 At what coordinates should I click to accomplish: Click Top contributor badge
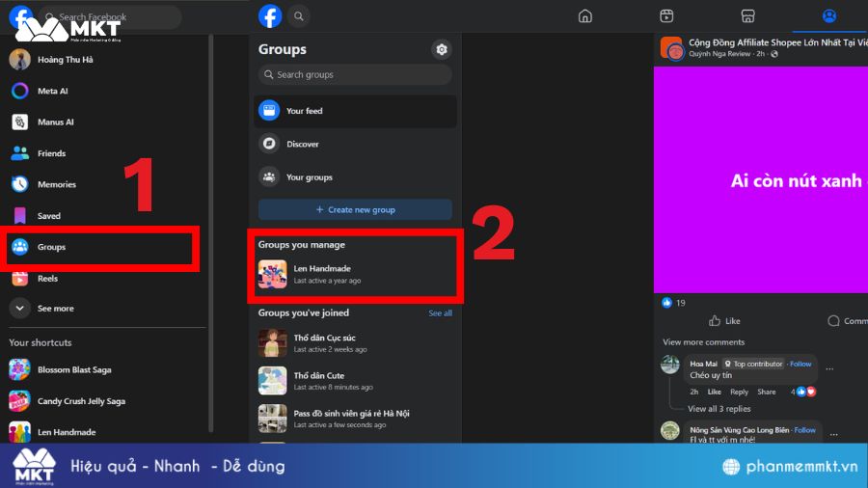753,364
